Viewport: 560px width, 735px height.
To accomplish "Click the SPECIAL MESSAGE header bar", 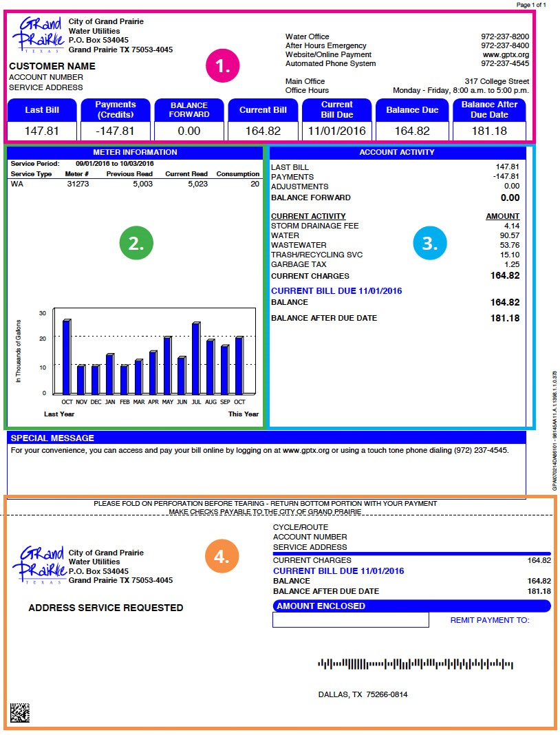I will point(266,438).
